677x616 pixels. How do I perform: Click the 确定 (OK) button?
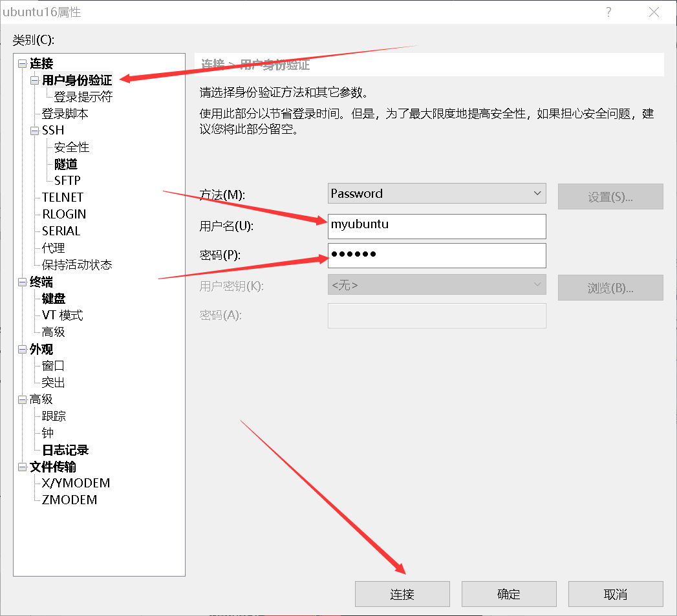pyautogui.click(x=509, y=593)
